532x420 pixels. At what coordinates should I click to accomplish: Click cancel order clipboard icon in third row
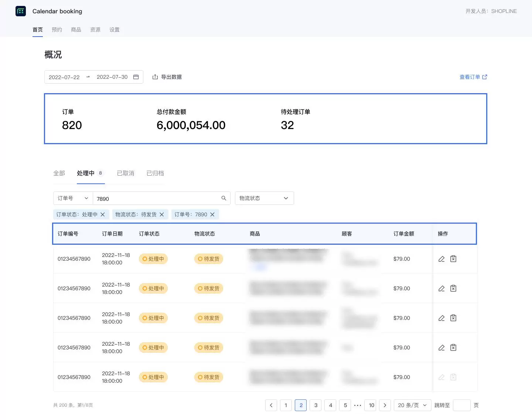[453, 318]
